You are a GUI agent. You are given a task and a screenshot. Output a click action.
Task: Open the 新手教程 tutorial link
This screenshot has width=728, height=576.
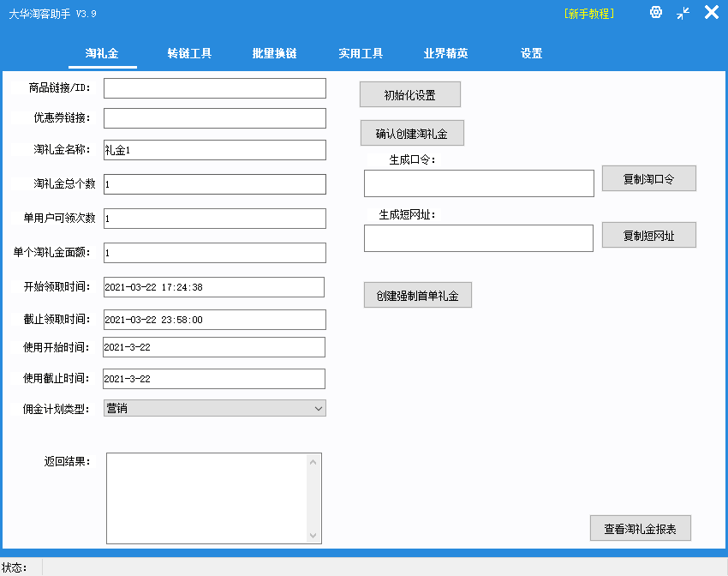coord(589,14)
